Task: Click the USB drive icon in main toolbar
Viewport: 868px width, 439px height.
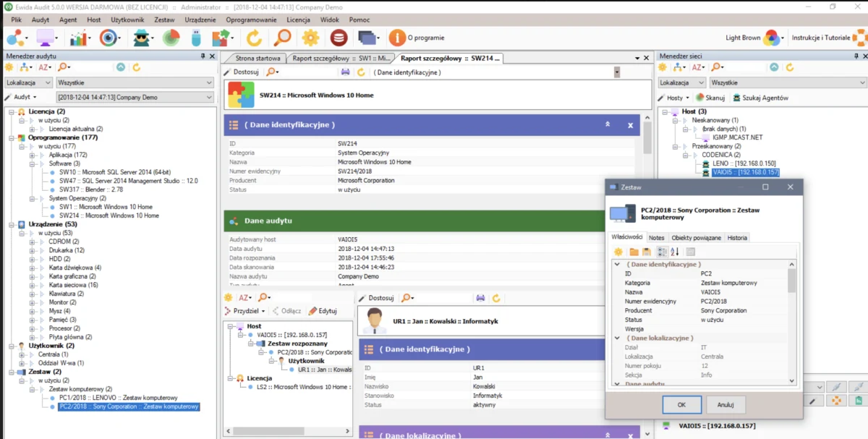Action: pyautogui.click(x=196, y=38)
